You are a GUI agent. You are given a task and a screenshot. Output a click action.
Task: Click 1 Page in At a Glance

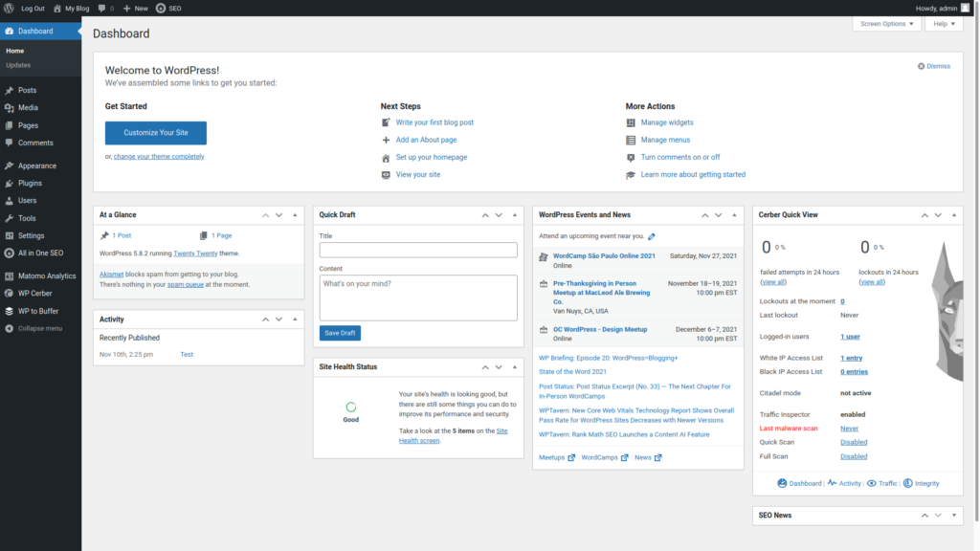tap(221, 235)
